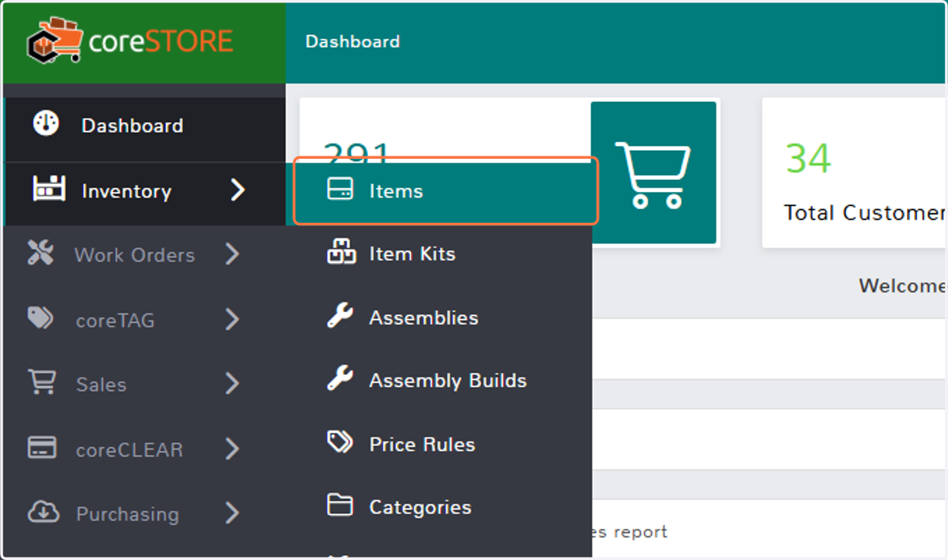Open the Purchasing menu label
948x560 pixels.
coord(127,514)
